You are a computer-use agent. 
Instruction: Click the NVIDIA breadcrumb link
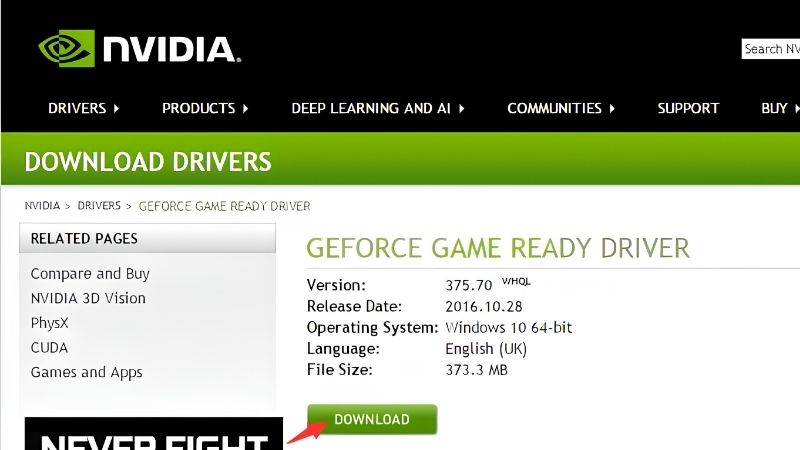[42, 206]
